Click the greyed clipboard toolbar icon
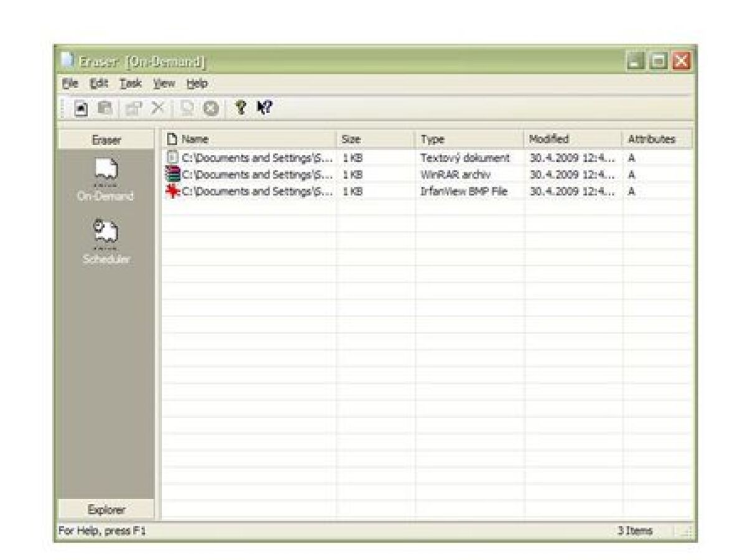This screenshot has width=747, height=560. point(105,108)
